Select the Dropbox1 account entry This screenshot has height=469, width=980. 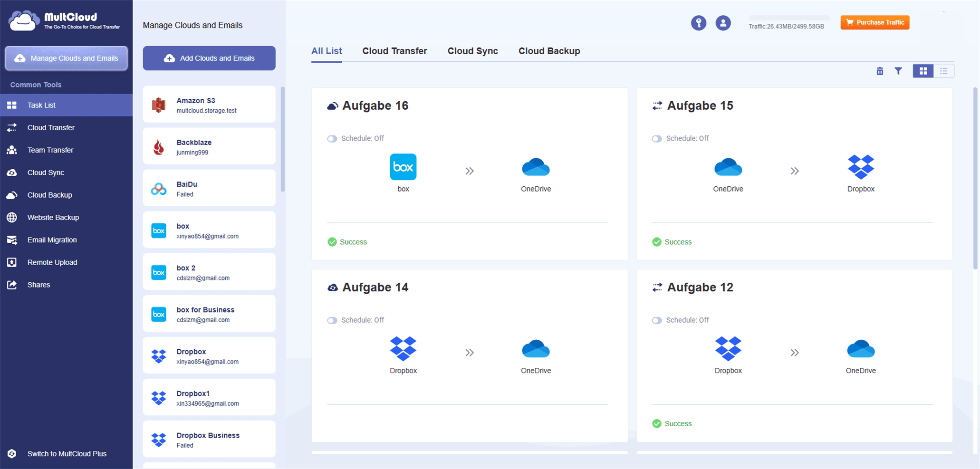(209, 397)
